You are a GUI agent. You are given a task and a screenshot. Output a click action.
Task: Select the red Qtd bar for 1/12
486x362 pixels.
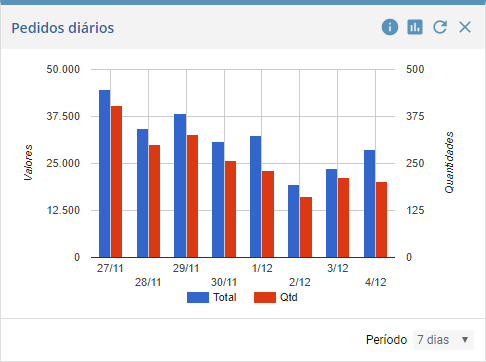(268, 214)
